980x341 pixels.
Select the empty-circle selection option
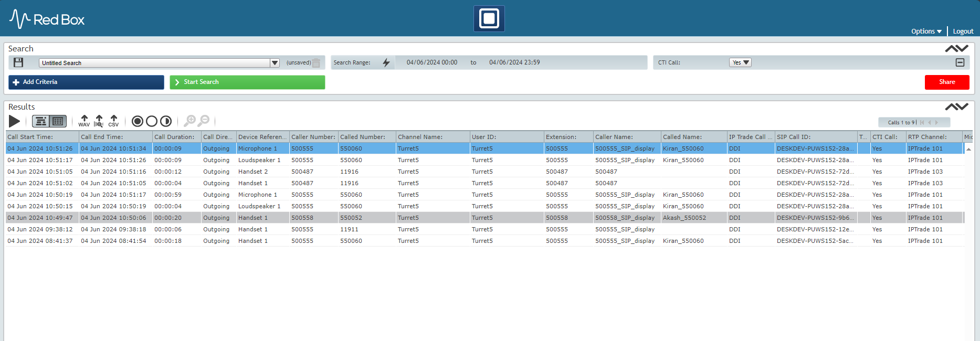click(152, 121)
